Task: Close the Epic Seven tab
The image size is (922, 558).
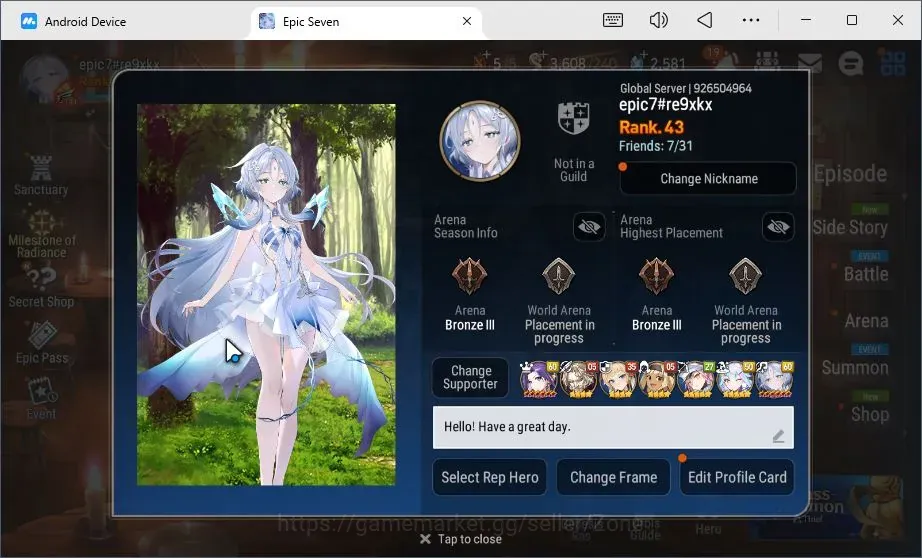Action: [467, 21]
